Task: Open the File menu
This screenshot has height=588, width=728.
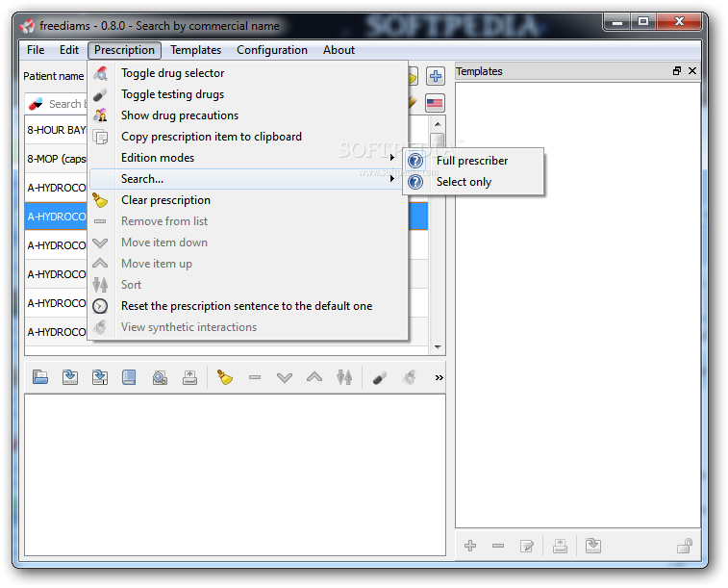Action: (x=36, y=50)
